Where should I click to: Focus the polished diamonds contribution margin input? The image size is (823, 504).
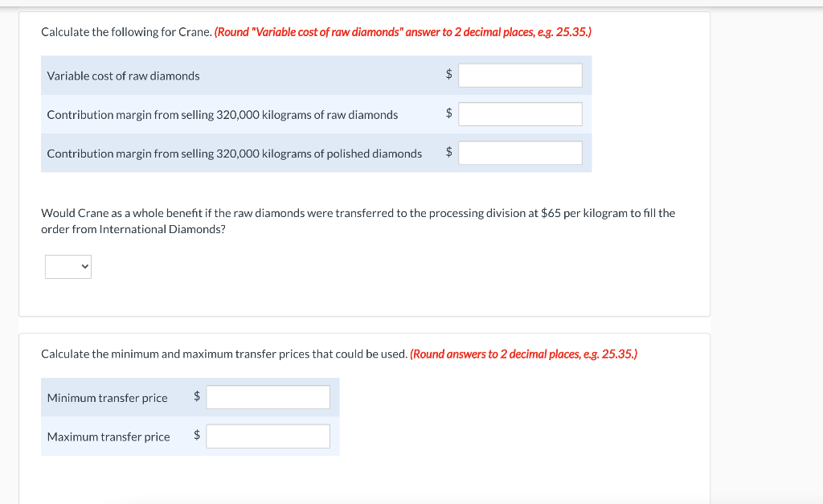tap(520, 153)
